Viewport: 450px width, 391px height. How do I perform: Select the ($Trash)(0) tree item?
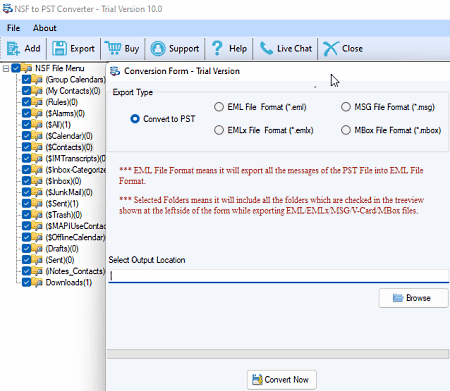pos(64,215)
